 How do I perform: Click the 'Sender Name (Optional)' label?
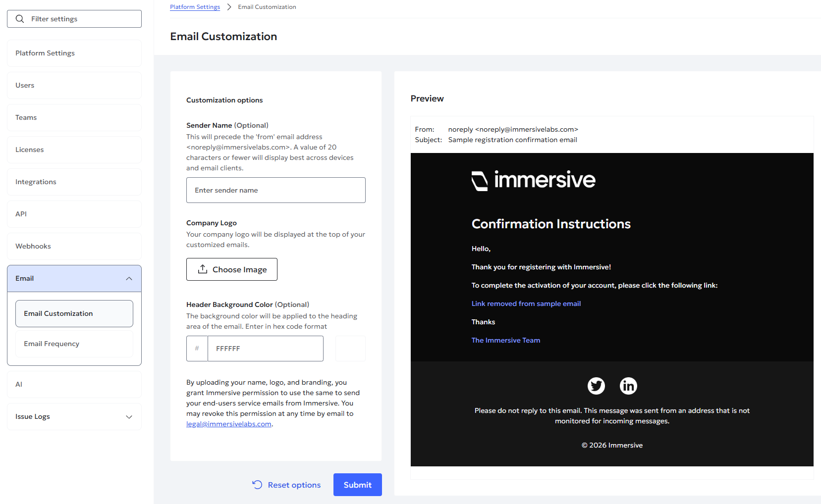coord(227,125)
